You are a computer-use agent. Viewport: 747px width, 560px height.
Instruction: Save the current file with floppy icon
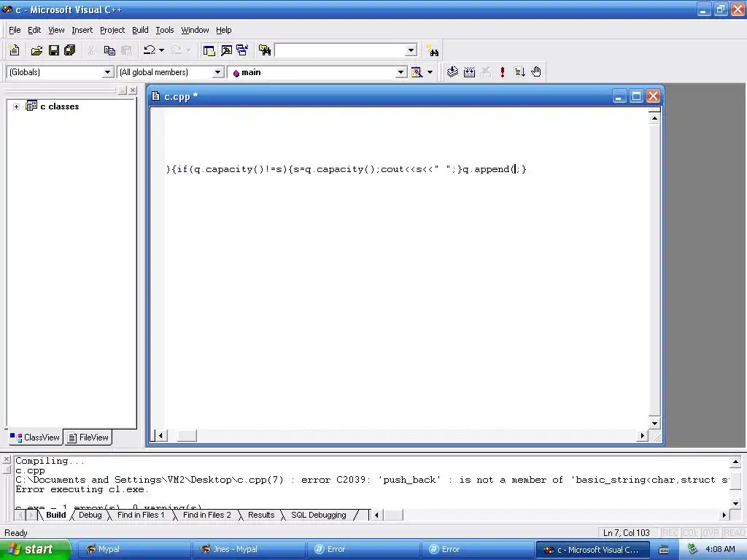[x=54, y=50]
